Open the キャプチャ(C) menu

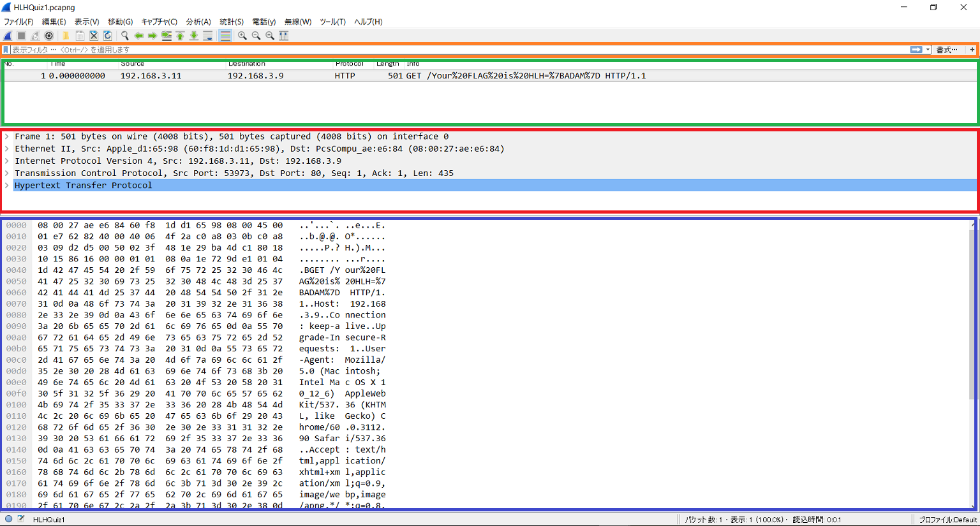click(x=158, y=21)
